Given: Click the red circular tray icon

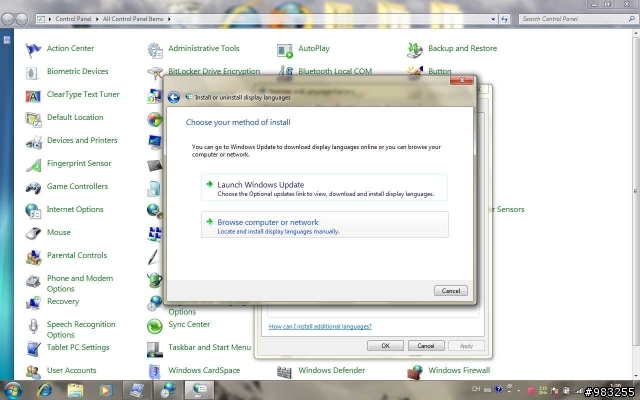Looking at the screenshot, I should 531,391.
